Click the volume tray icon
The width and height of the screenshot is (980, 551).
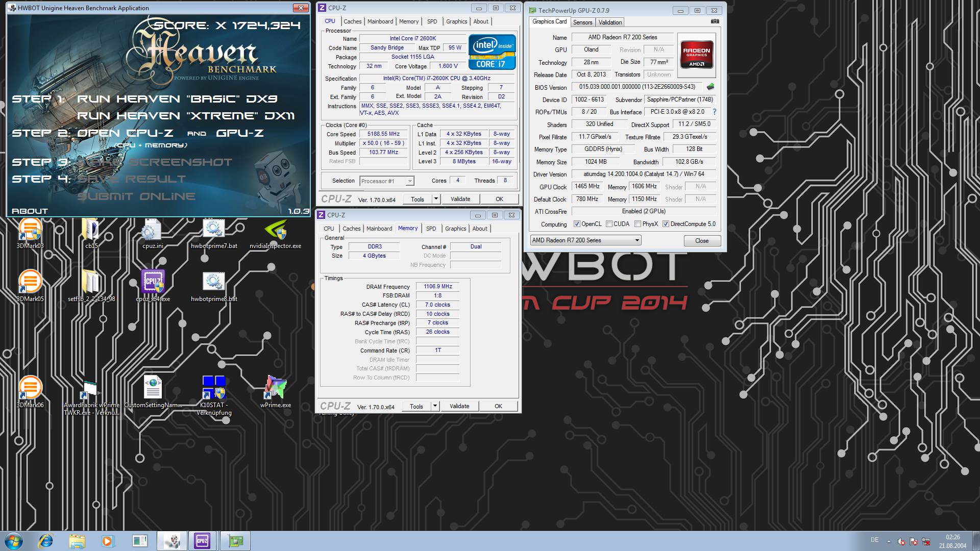pyautogui.click(x=901, y=541)
